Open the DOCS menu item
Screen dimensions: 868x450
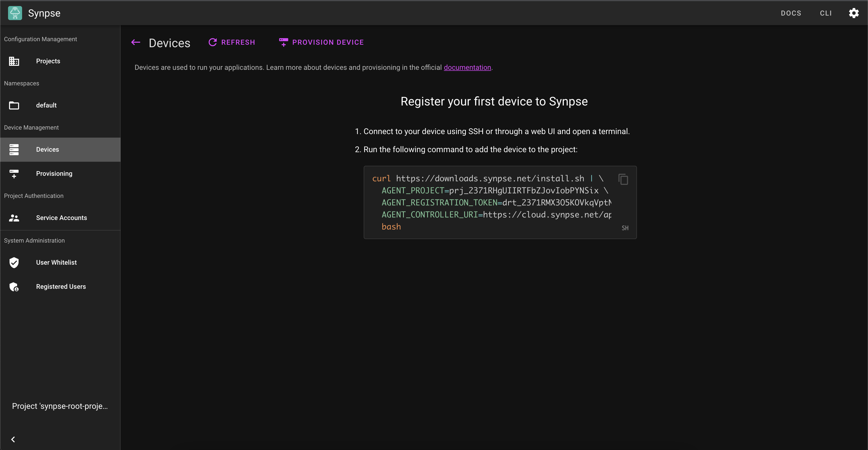(x=791, y=13)
